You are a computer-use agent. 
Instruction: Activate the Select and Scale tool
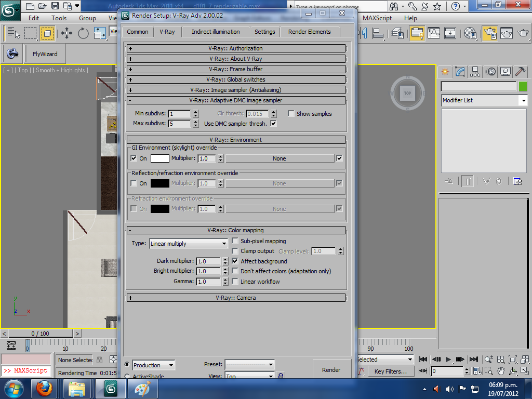(x=99, y=33)
